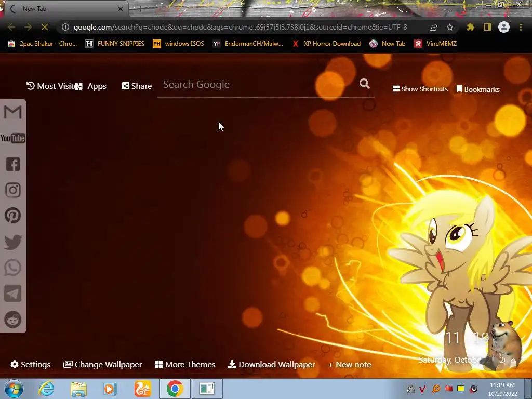Switch to Chrome taskbar button
Viewport: 532px width, 399px height.
coord(175,389)
